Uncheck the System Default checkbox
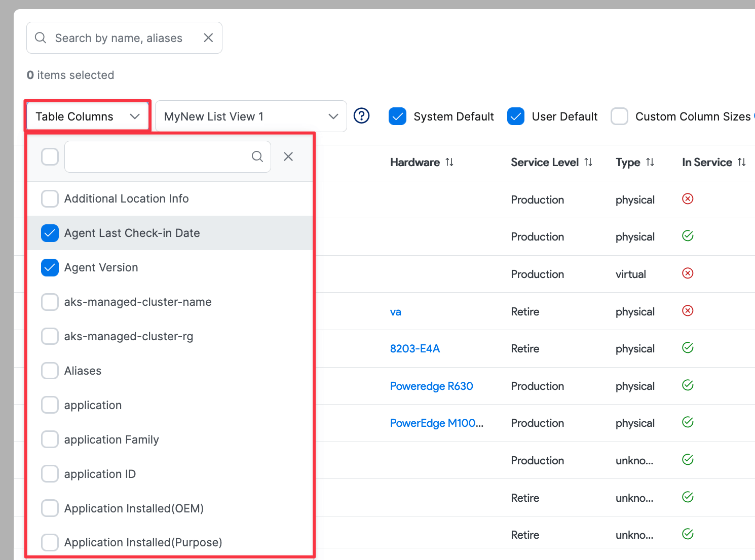 pos(398,116)
